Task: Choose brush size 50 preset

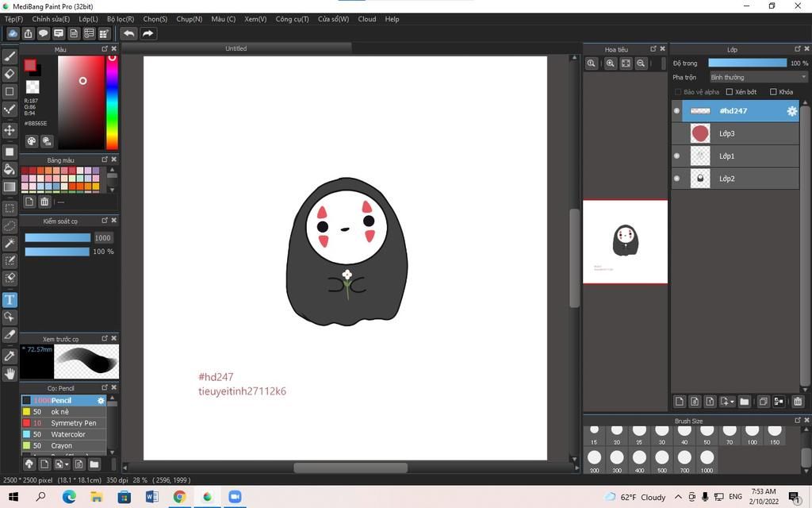Action: point(707,434)
